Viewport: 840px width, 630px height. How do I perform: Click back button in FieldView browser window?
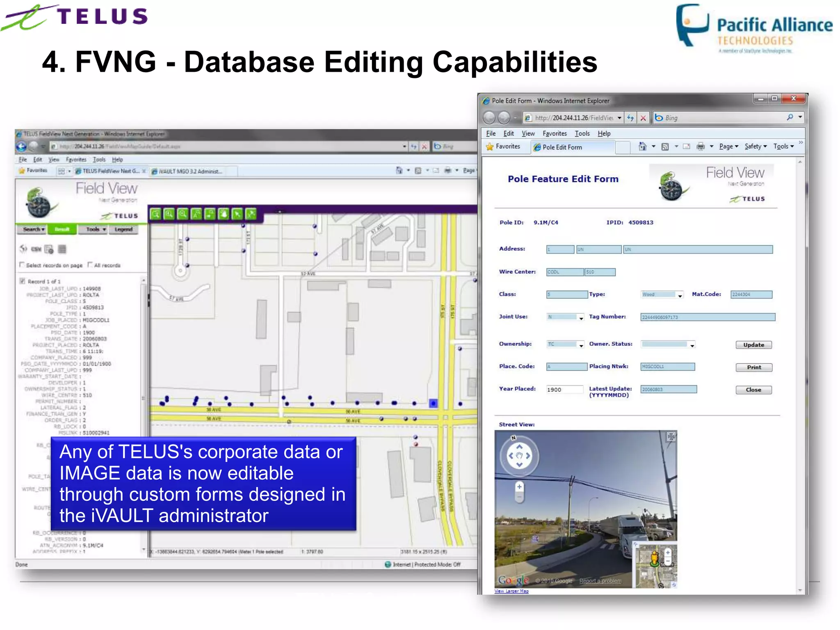[x=21, y=146]
